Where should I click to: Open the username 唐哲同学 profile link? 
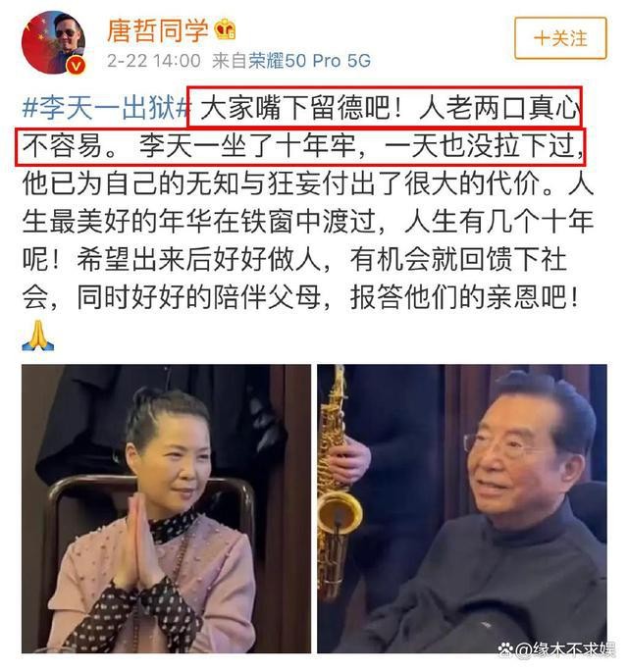point(158,30)
